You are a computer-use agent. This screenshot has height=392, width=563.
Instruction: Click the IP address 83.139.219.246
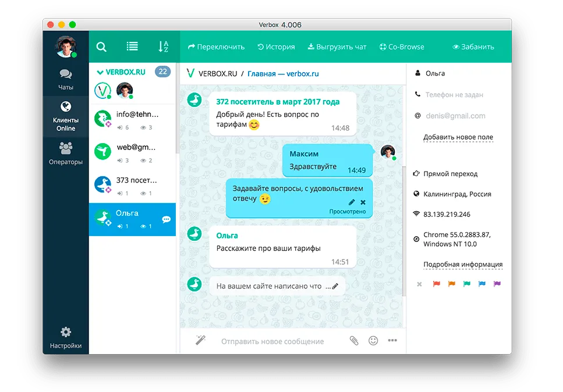pyautogui.click(x=447, y=215)
